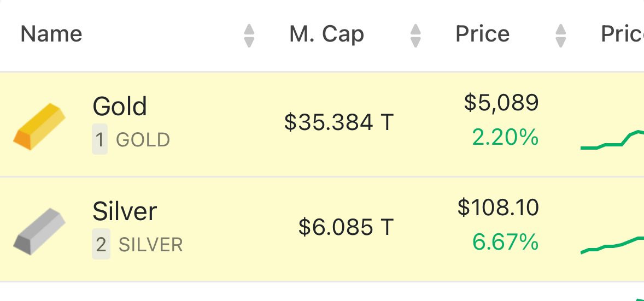Image resolution: width=644 pixels, height=301 pixels.
Task: Open the Silver asset link
Action: click(125, 211)
